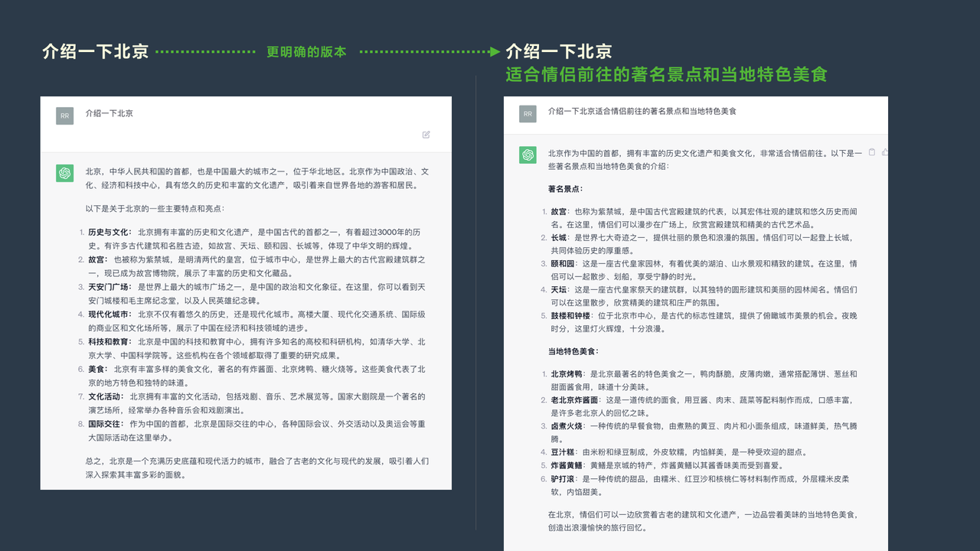Click the ChatGPT logo beside '北京作为中国的首都'
The height and width of the screenshot is (551, 980).
coord(528,155)
